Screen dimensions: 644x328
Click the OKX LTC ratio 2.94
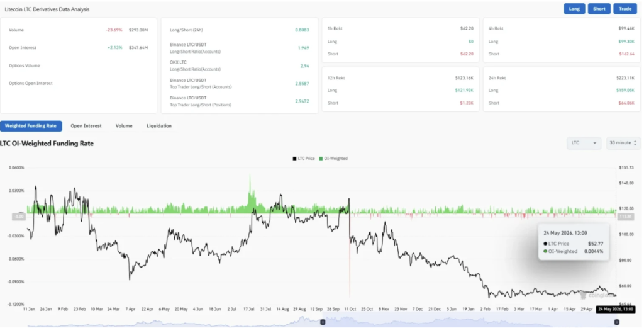tap(304, 65)
